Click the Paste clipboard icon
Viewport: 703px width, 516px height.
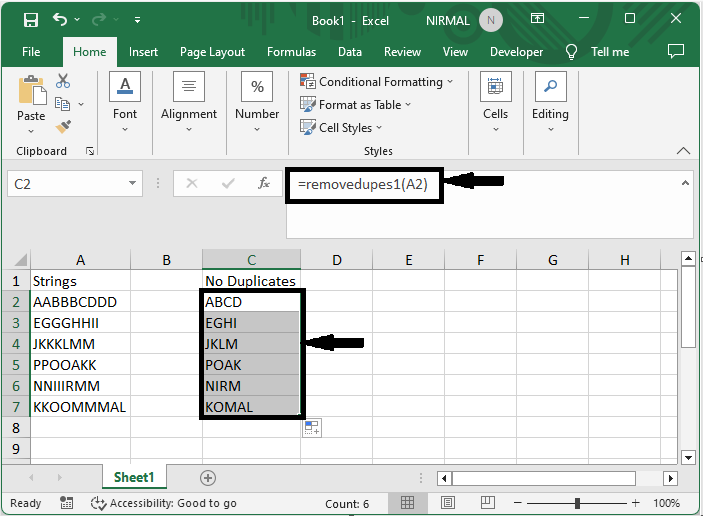point(31,91)
